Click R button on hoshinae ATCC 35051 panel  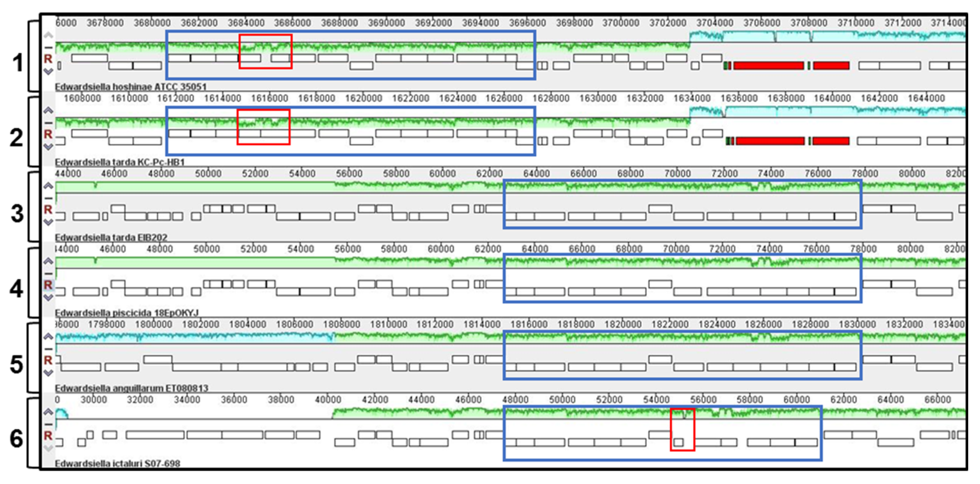pos(48,59)
